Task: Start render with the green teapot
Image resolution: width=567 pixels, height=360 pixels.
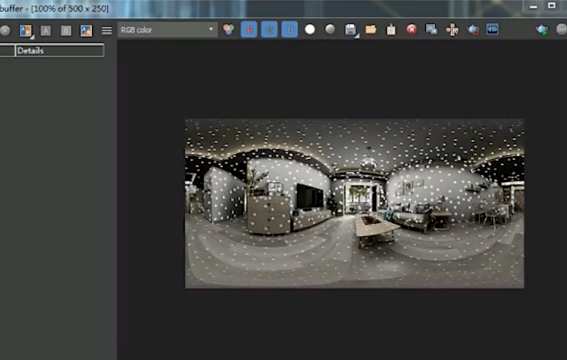Action: click(x=542, y=29)
